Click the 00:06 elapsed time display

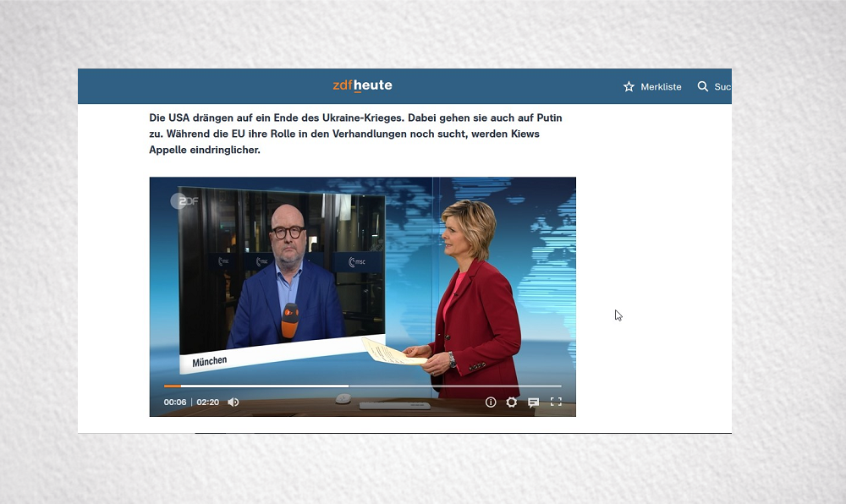175,403
